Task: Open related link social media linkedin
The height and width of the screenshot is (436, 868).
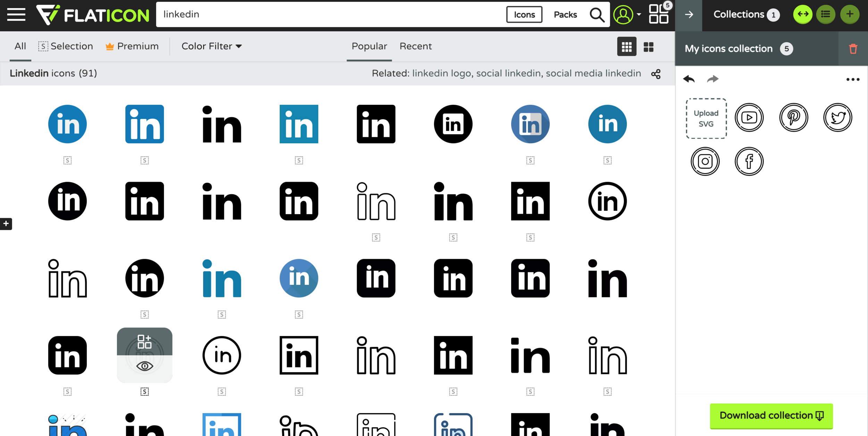Action: [x=593, y=73]
